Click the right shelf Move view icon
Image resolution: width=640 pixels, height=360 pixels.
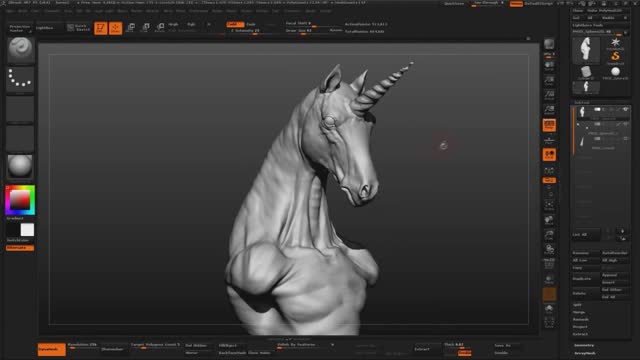(549, 220)
